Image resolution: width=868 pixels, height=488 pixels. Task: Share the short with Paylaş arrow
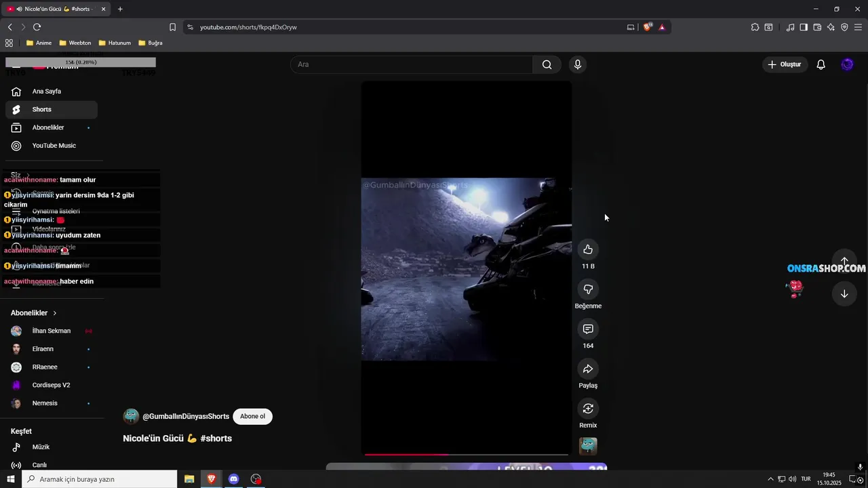click(588, 369)
